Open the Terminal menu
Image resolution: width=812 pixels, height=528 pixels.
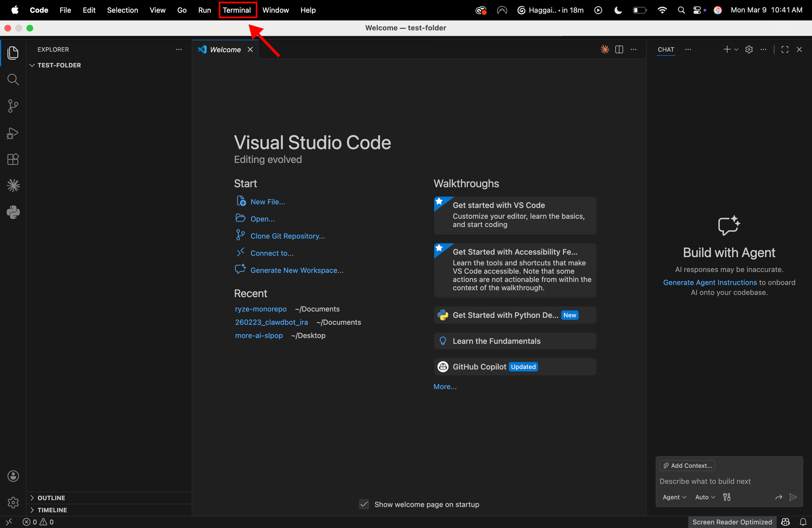(x=237, y=10)
